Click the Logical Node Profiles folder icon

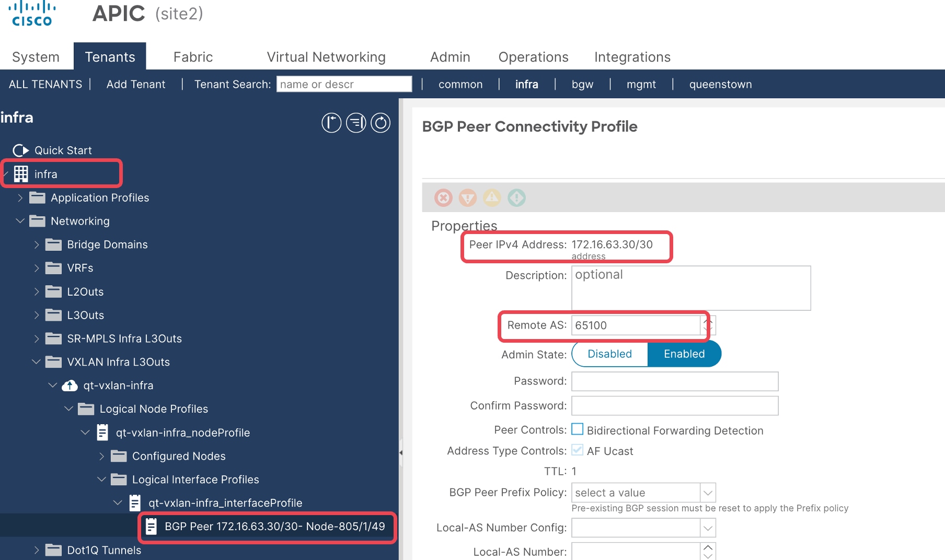86,409
